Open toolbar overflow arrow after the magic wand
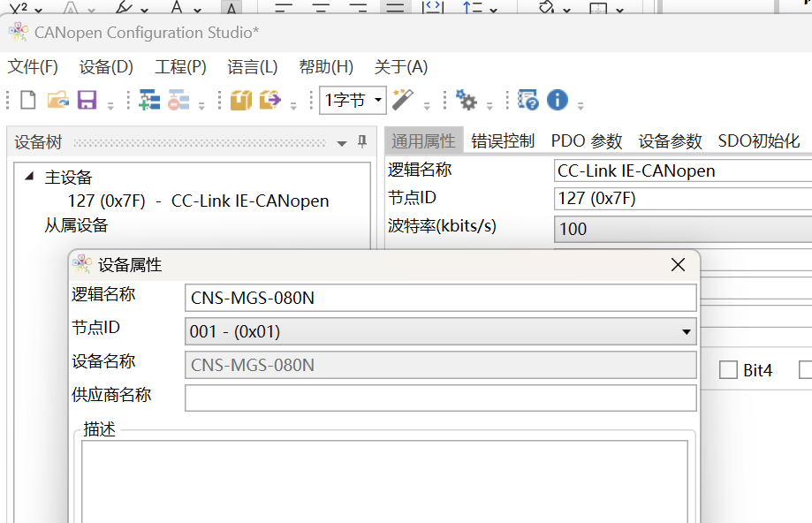The width and height of the screenshot is (812, 523). coord(427,106)
